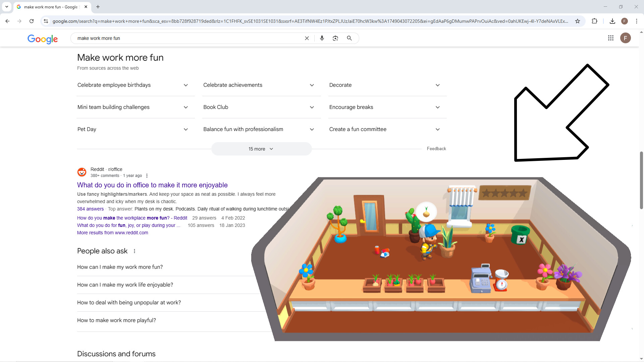Clear the search query with the X icon

click(307, 38)
